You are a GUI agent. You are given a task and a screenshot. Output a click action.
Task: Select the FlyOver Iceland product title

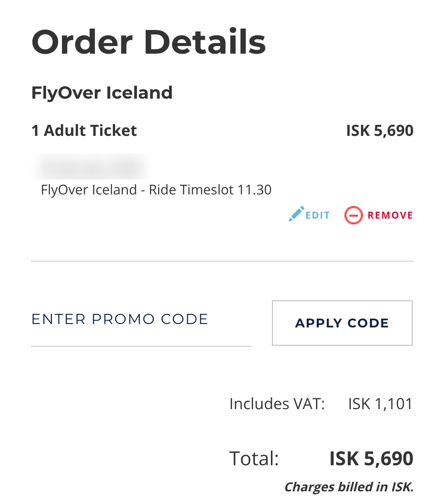tap(102, 93)
